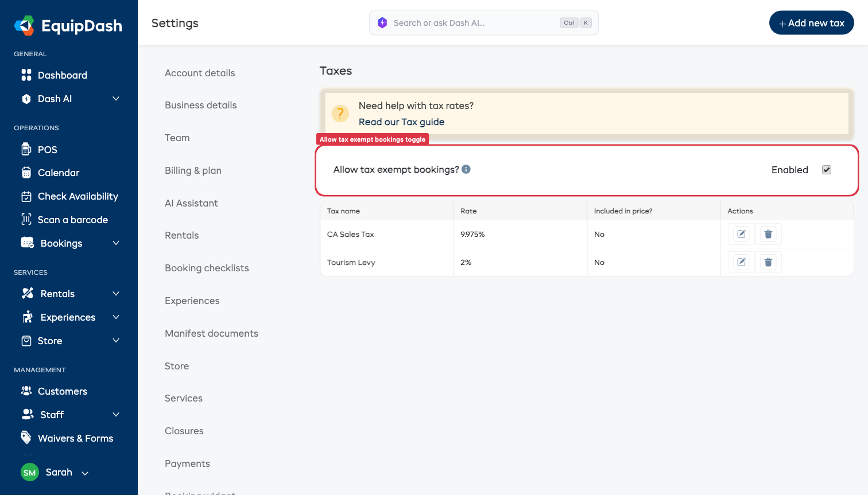Open the Sarah user menu chevron
This screenshot has width=868, height=495.
[x=85, y=473]
